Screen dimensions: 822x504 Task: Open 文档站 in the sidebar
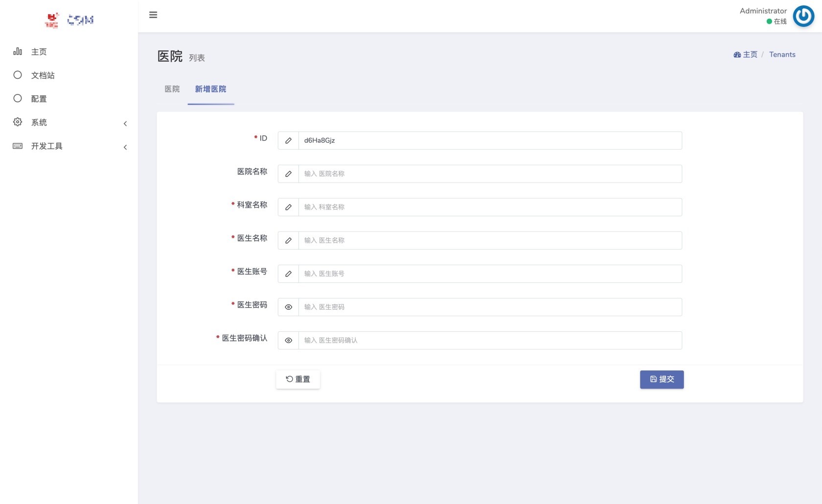43,75
